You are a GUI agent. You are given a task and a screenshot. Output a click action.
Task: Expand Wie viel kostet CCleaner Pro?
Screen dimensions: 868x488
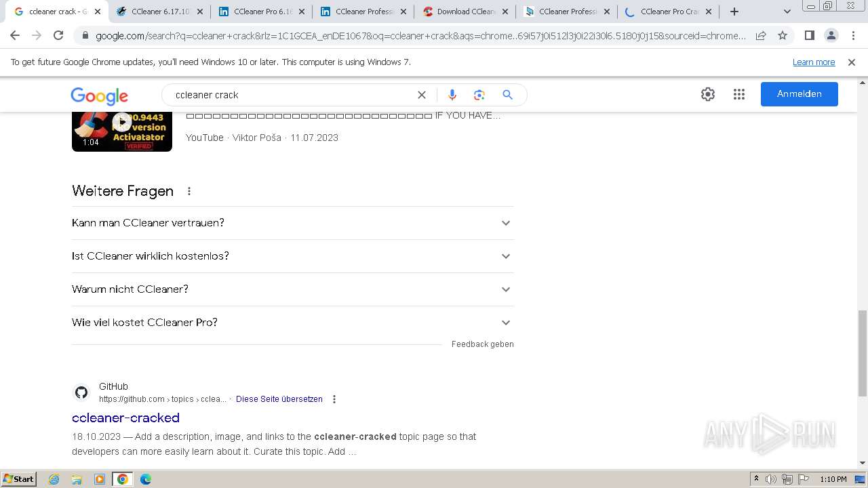point(293,323)
